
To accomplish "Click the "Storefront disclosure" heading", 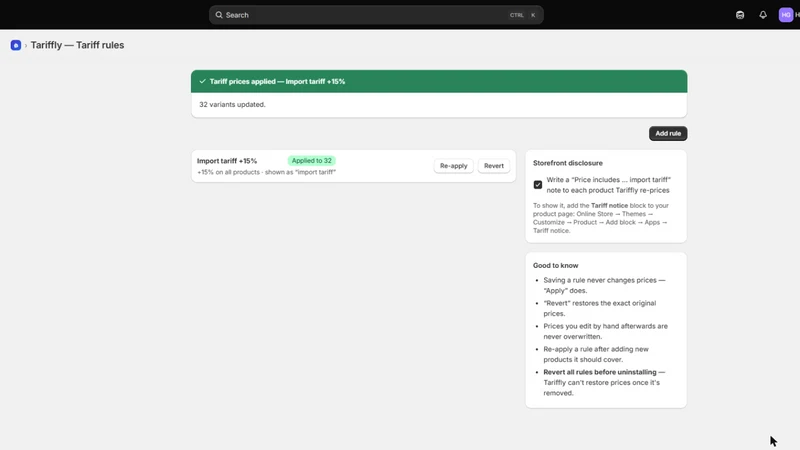I will point(568,163).
